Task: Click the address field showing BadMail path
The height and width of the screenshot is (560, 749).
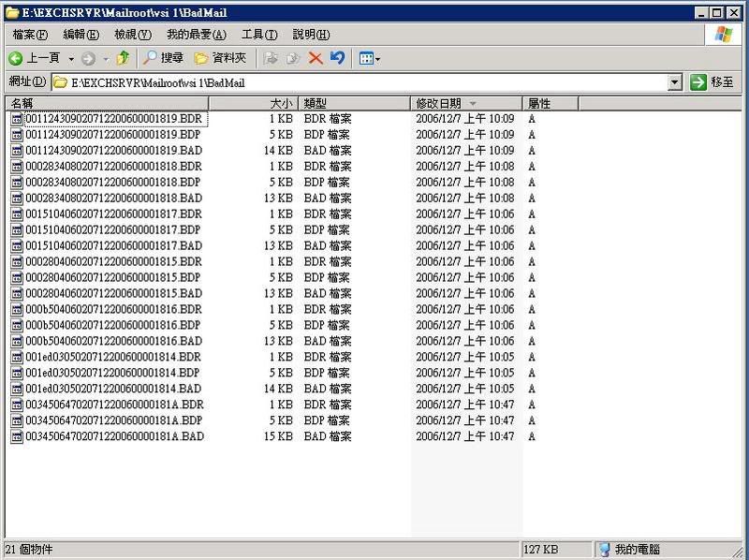Action: click(365, 82)
